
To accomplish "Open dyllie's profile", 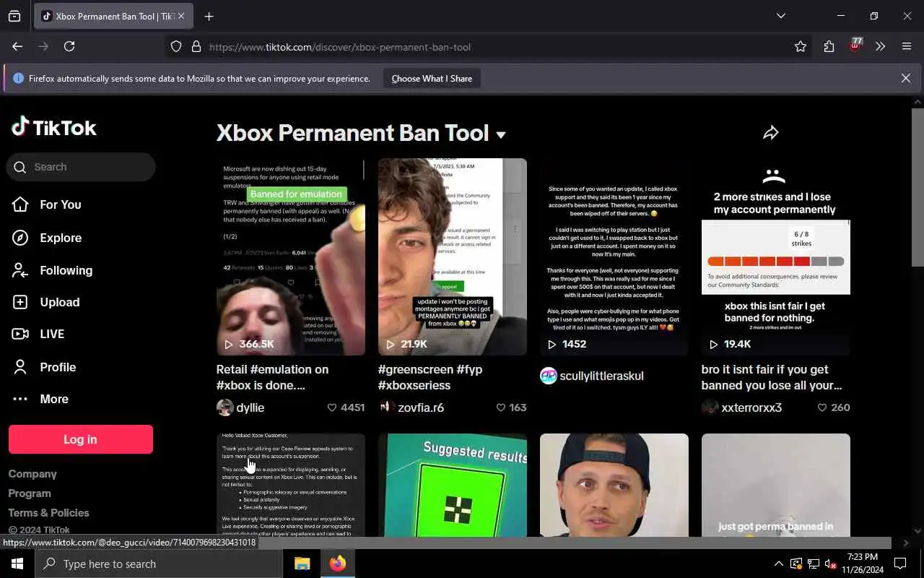I will [250, 407].
